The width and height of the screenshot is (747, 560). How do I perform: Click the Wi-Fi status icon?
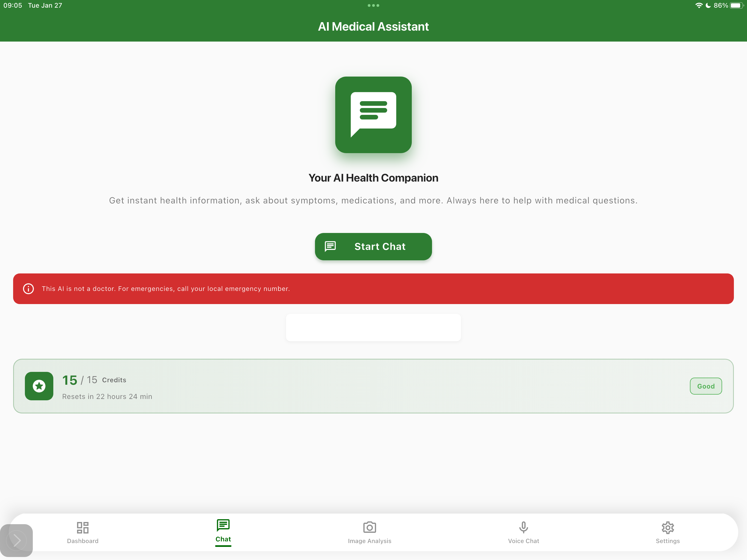point(699,5)
